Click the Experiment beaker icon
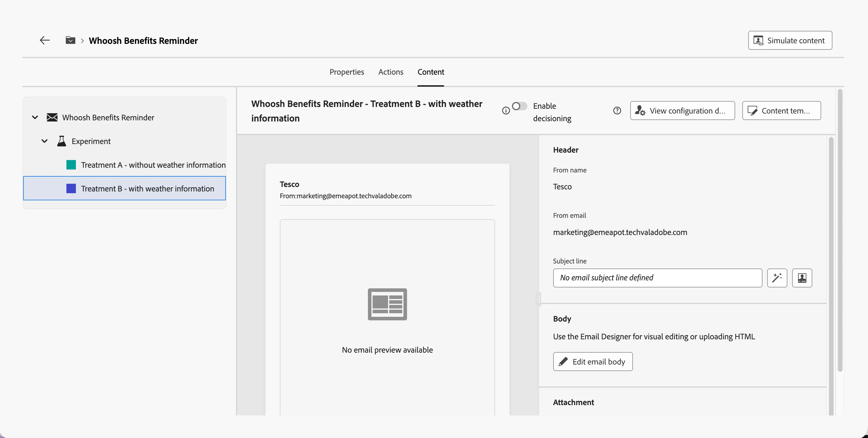868x438 pixels. (x=61, y=141)
